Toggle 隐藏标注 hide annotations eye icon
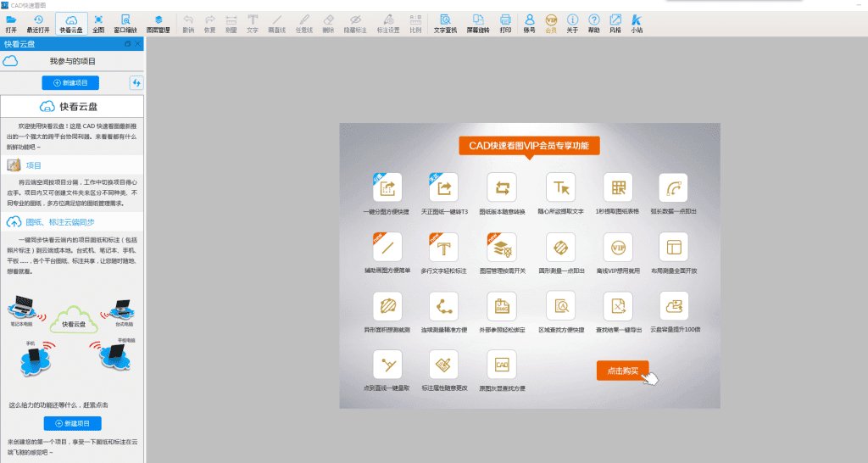868x463 pixels. pyautogui.click(x=356, y=20)
